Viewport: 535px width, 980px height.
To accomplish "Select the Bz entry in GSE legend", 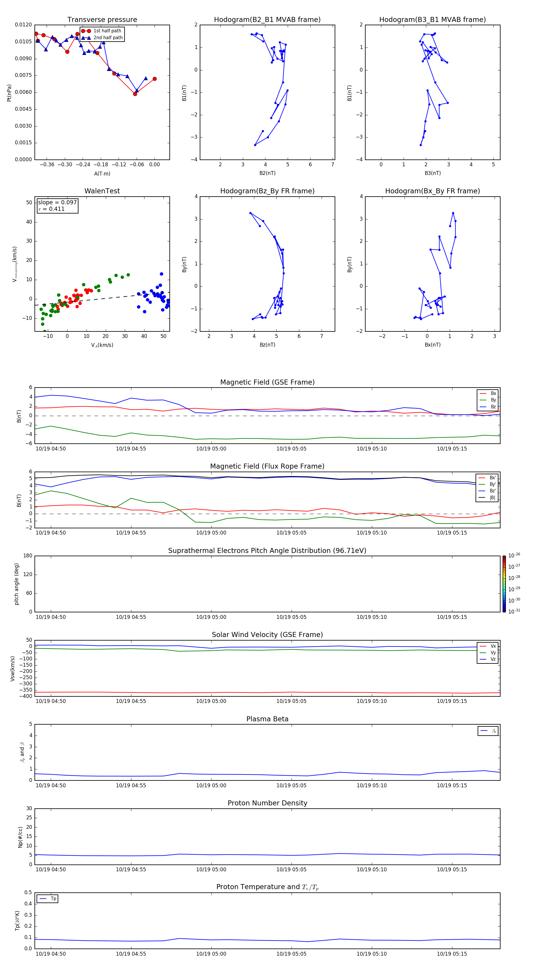I will pos(488,407).
